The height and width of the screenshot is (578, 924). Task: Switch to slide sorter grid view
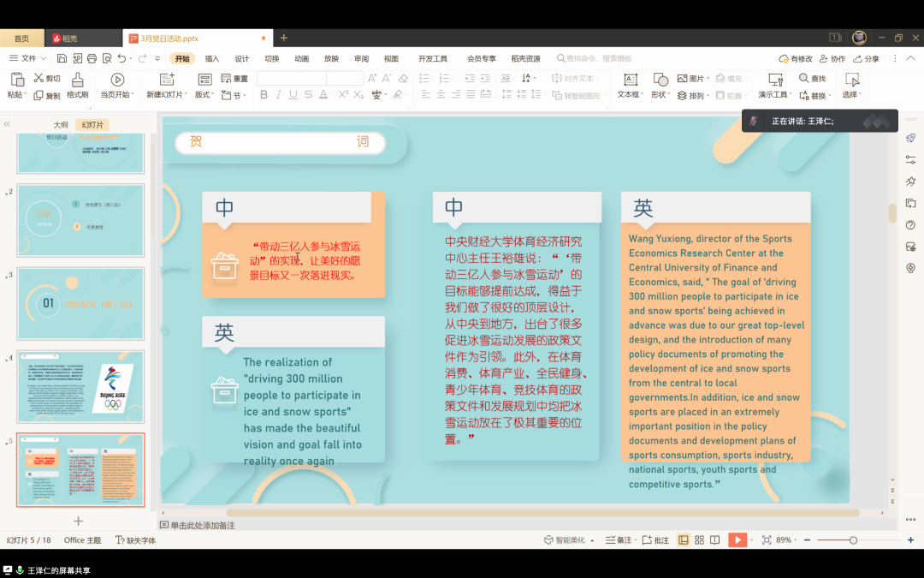[699, 539]
